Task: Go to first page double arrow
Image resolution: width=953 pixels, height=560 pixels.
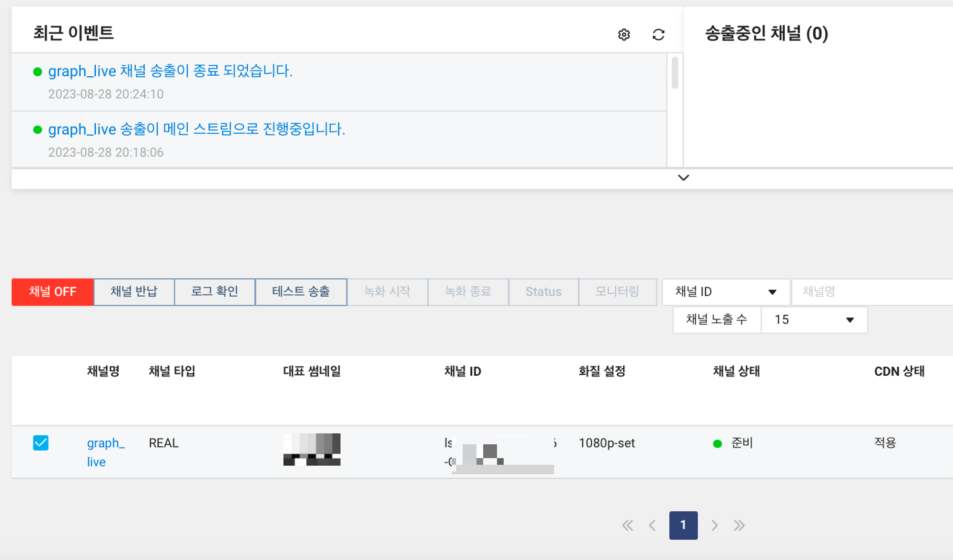Action: [628, 525]
